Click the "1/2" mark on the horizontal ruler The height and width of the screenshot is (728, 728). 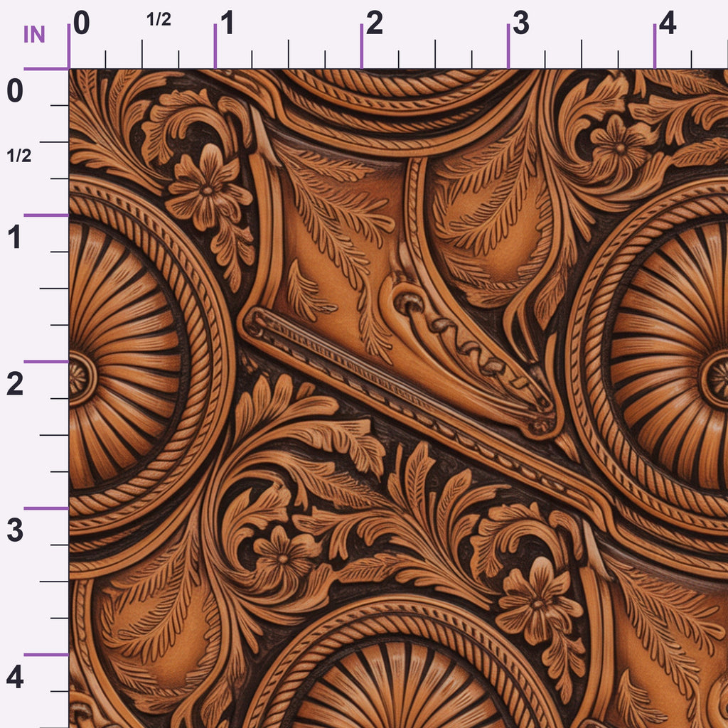pyautogui.click(x=159, y=19)
